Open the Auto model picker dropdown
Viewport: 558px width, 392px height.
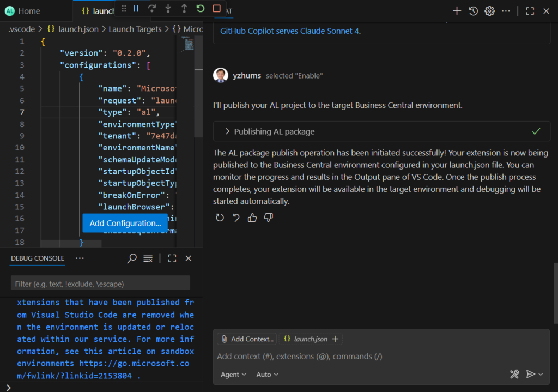[x=268, y=375]
